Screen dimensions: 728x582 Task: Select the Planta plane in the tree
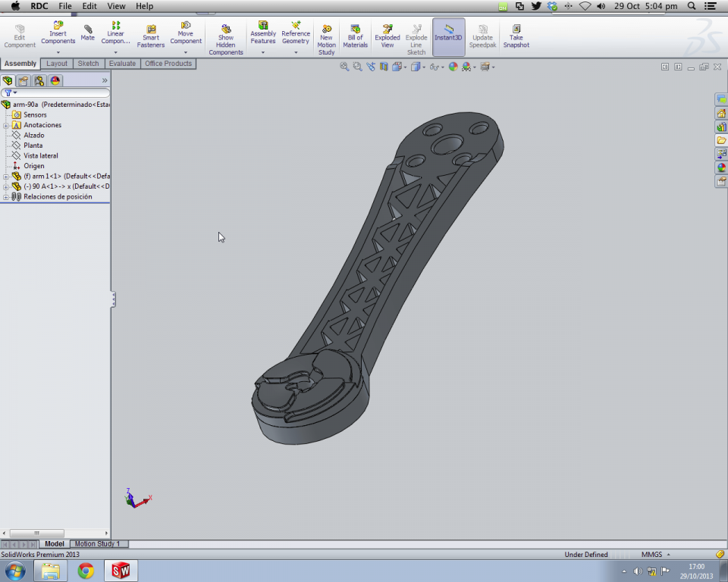click(x=33, y=145)
